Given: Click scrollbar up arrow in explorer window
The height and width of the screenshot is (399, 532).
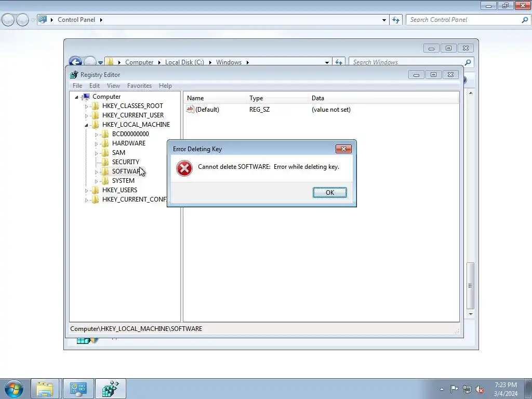Looking at the screenshot, I should [x=471, y=93].
